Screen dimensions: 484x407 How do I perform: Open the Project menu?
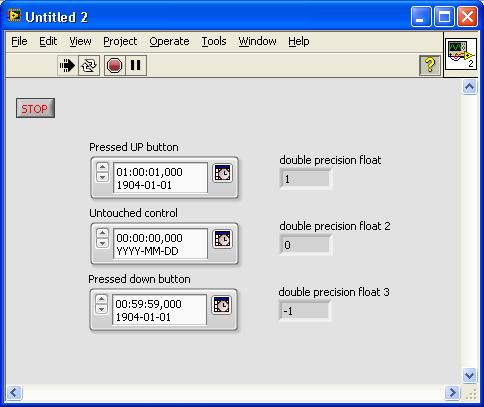pos(120,41)
